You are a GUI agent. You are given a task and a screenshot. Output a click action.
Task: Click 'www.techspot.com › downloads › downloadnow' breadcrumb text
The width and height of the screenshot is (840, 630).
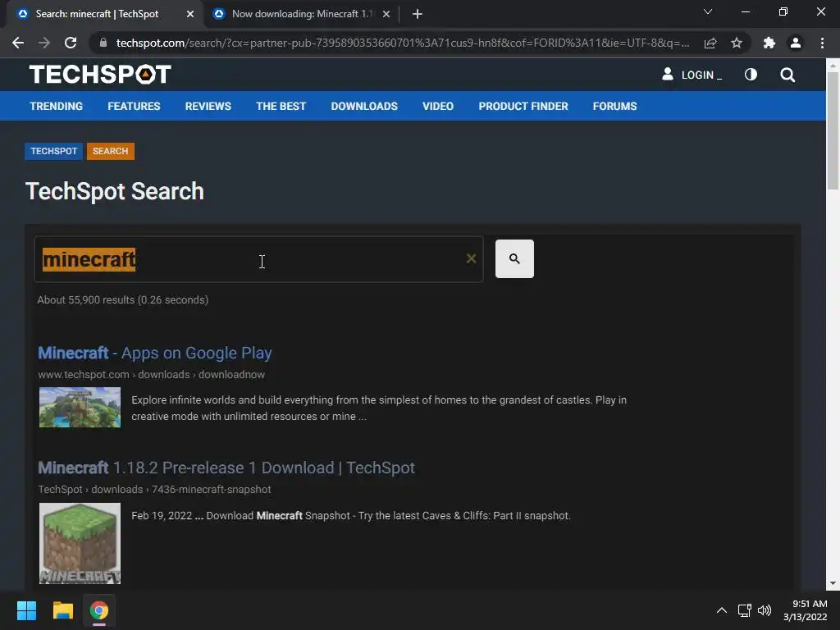point(152,374)
